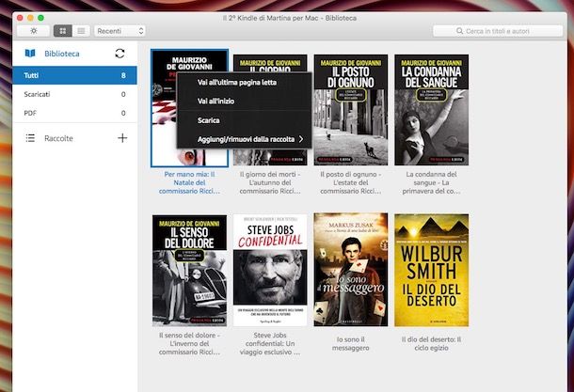Open Io sono il messaggero cover
The width and height of the screenshot is (574, 392).
[351, 270]
